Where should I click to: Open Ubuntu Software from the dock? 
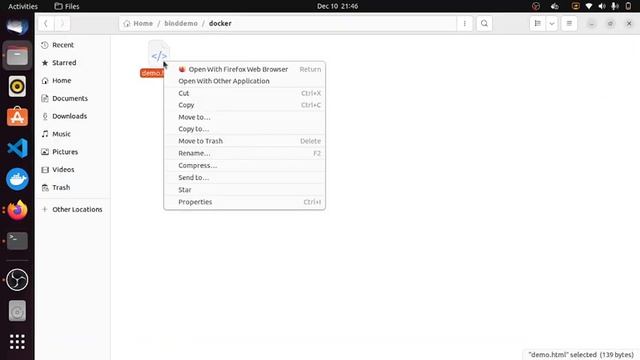point(17,117)
